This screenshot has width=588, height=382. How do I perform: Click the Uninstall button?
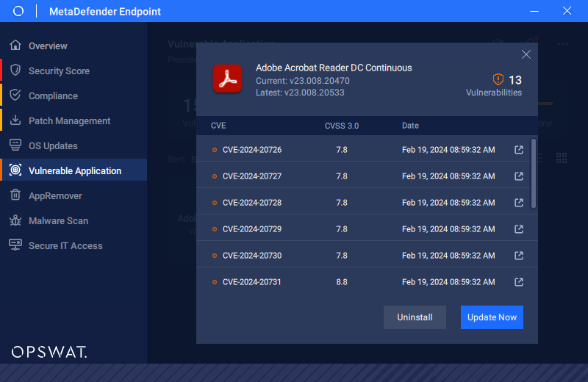pyautogui.click(x=415, y=317)
